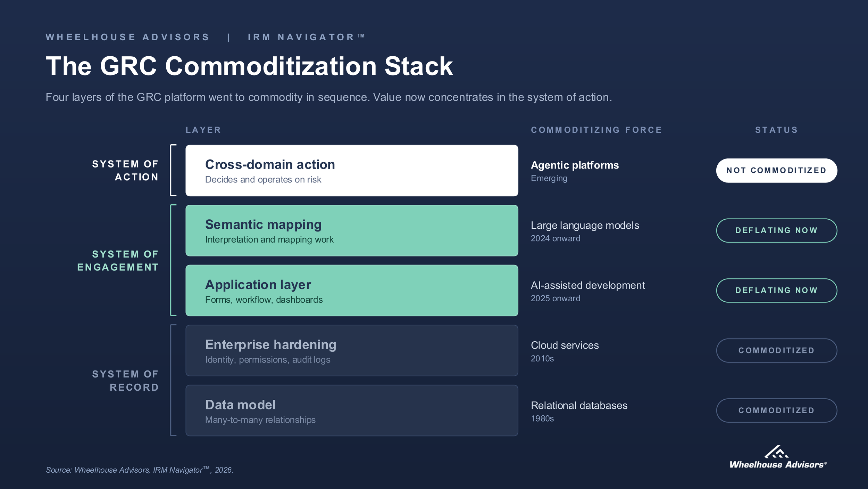
Task: Click Many-to-many relationships text
Action: pyautogui.click(x=260, y=420)
